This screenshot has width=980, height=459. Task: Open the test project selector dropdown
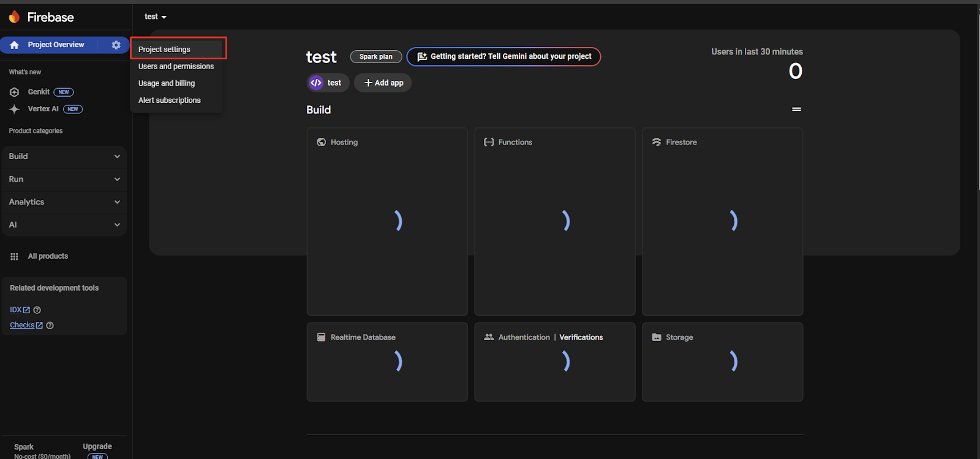(156, 17)
